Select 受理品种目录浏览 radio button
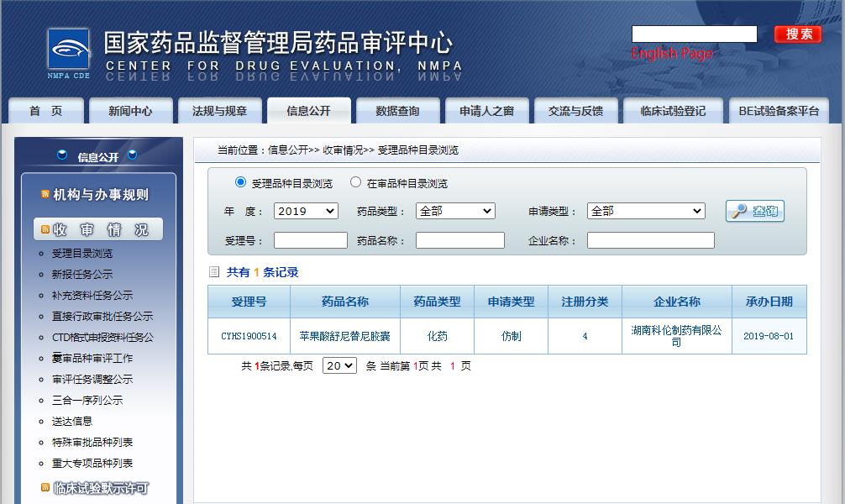This screenshot has width=845, height=504. tap(240, 182)
